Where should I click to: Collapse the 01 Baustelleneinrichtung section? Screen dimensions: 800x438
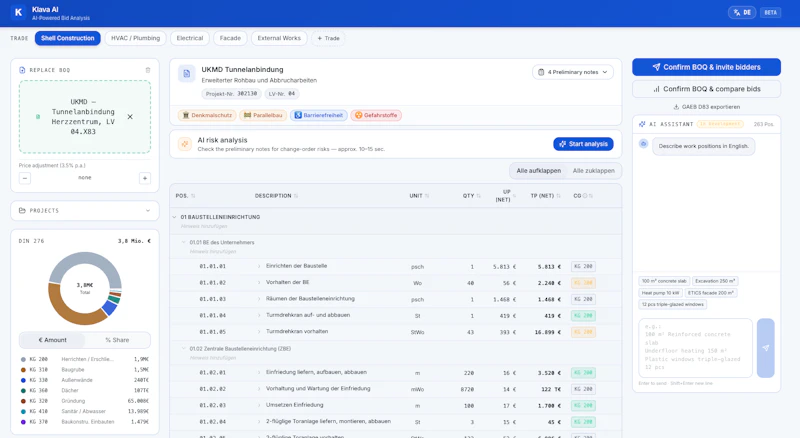click(174, 217)
